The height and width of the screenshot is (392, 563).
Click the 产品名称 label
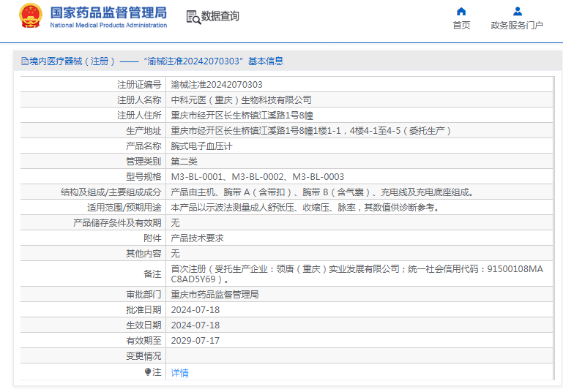143,146
